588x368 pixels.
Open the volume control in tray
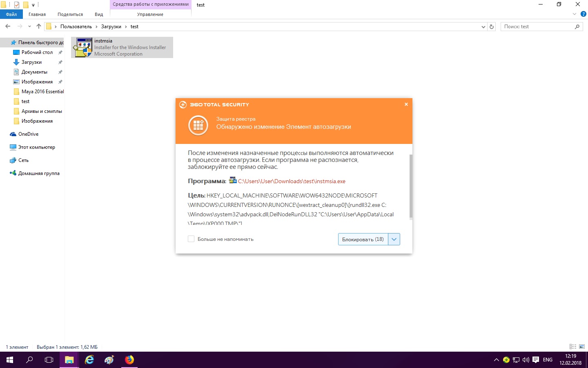(x=526, y=360)
